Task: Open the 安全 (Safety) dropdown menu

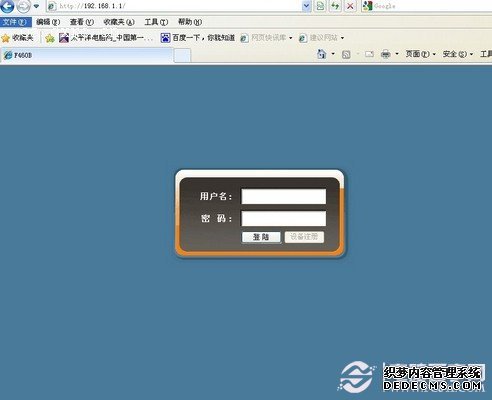Action: point(458,54)
